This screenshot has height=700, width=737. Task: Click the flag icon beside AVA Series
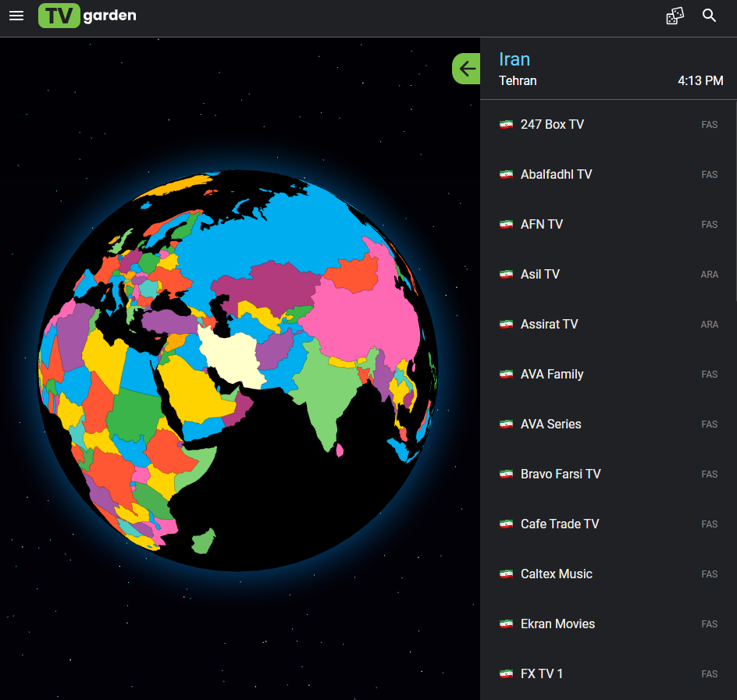coord(506,425)
